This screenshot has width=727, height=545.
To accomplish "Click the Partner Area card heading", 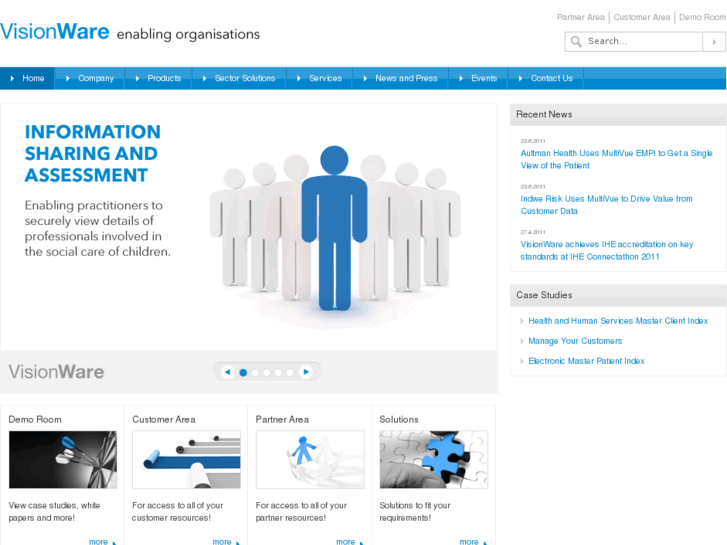I will click(282, 419).
